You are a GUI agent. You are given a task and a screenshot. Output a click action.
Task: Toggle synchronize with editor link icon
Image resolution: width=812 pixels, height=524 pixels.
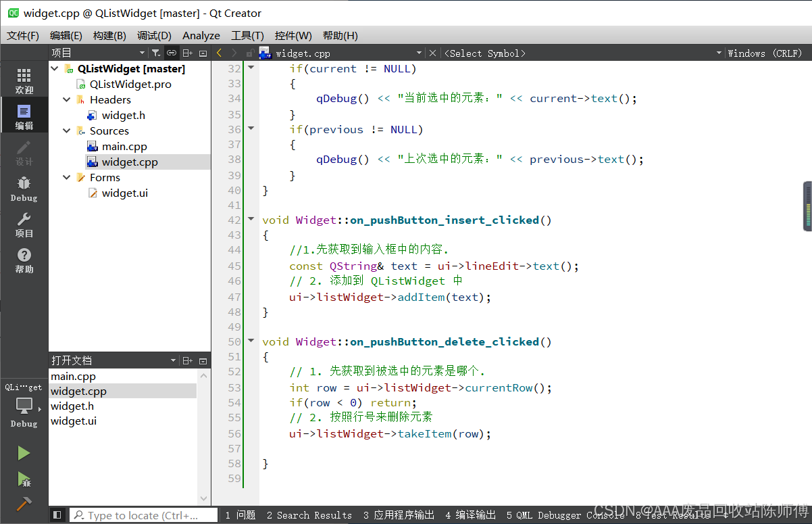click(x=172, y=53)
